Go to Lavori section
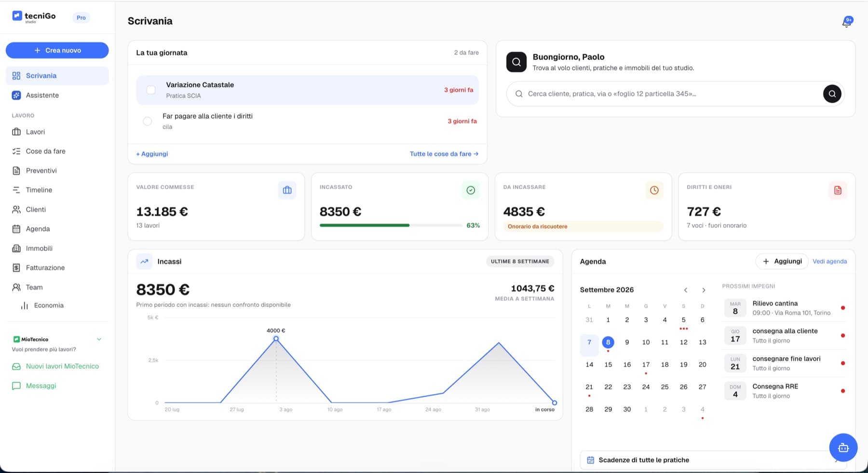 click(57, 132)
